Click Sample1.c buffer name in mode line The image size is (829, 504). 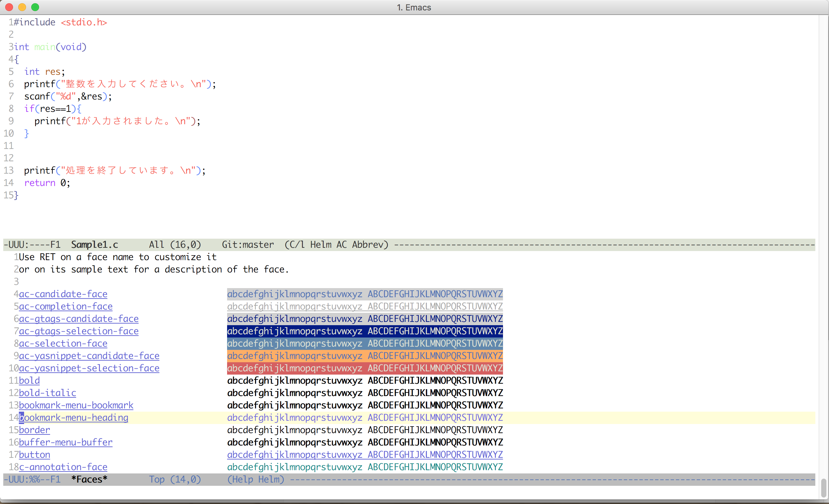point(95,245)
